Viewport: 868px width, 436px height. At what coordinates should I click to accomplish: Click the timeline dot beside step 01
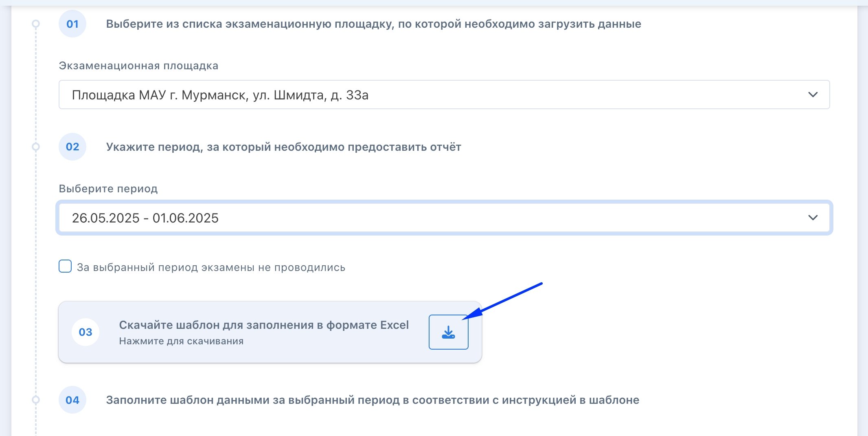point(36,24)
